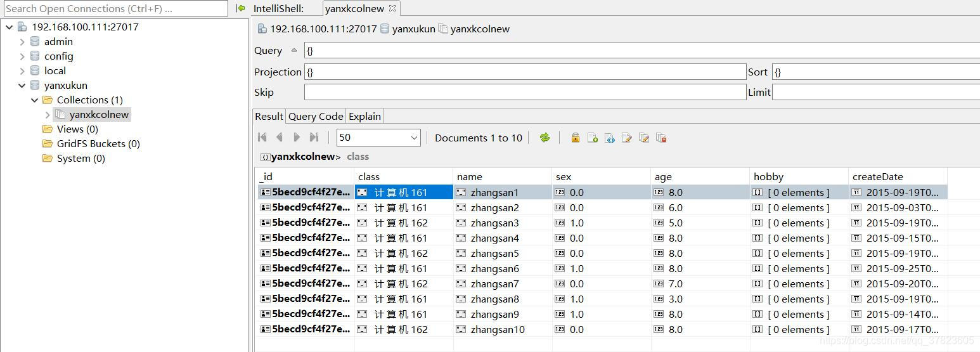This screenshot has width=980, height=352.
Task: Focus the Search Open Connections box
Action: [114, 8]
